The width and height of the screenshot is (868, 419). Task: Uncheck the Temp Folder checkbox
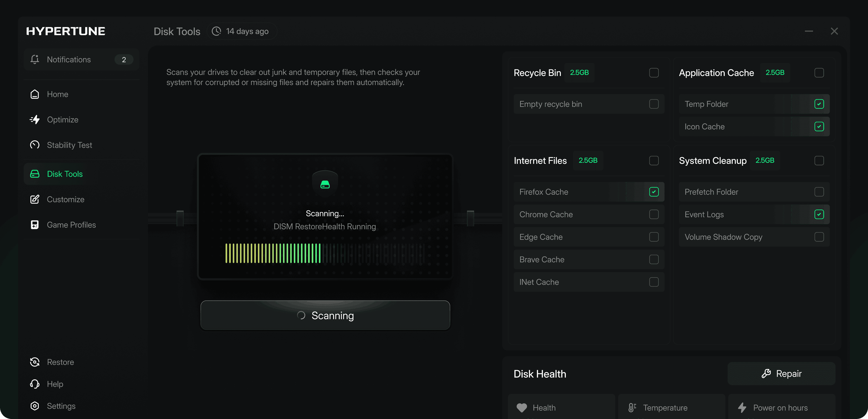pyautogui.click(x=819, y=104)
